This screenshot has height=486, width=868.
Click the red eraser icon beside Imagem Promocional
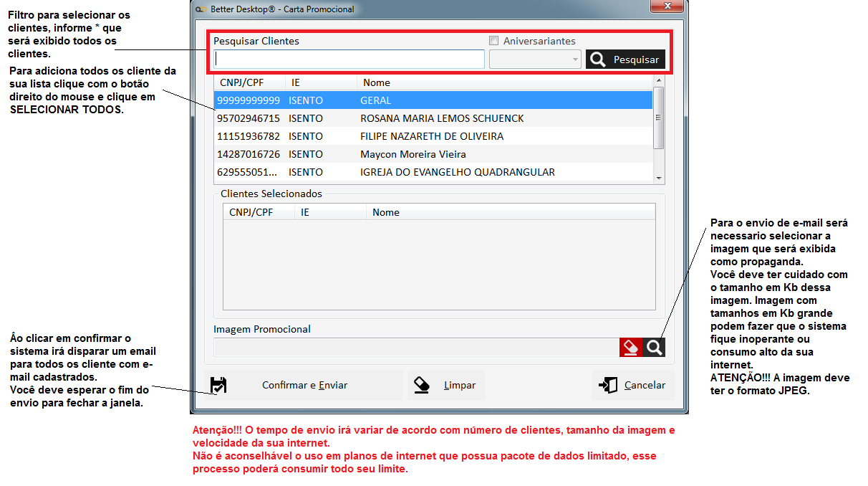(631, 348)
